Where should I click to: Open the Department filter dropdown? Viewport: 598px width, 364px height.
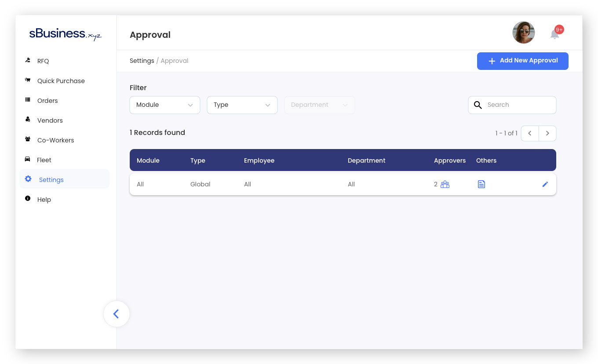[319, 105]
